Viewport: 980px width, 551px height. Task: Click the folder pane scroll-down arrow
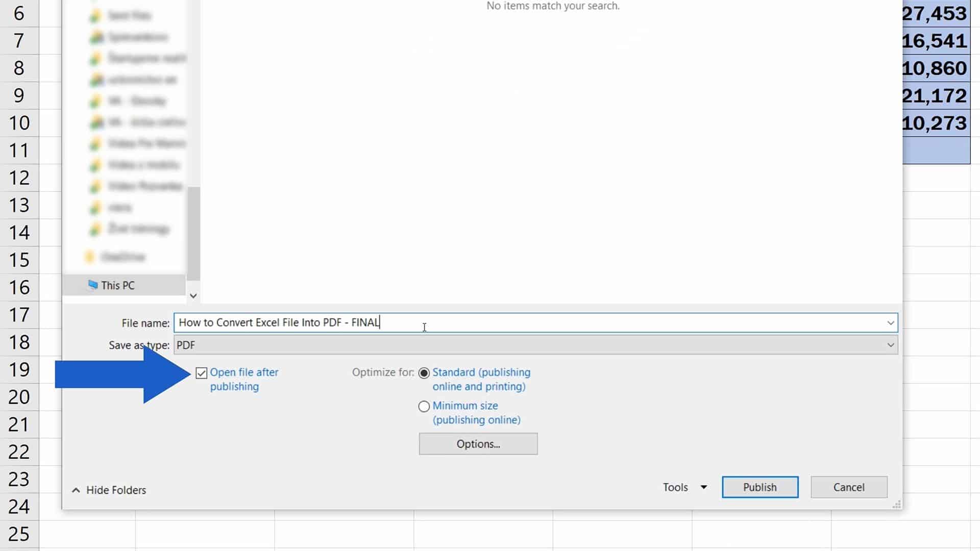(193, 296)
